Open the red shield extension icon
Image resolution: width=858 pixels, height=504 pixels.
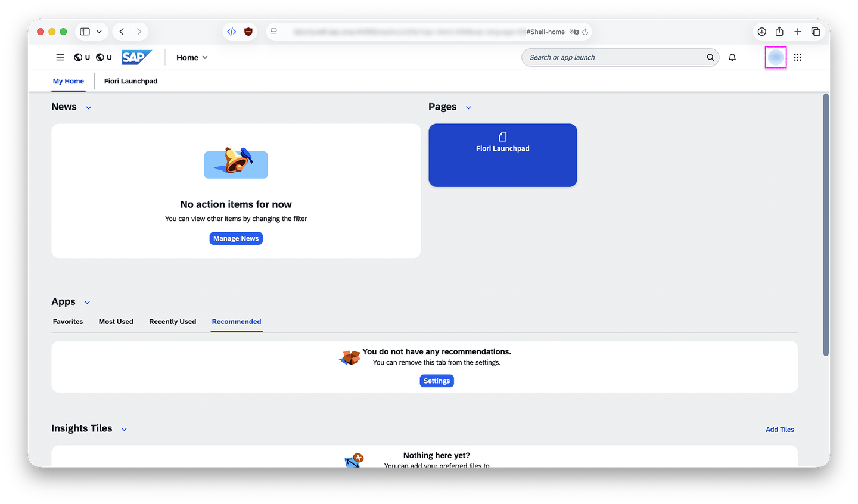click(248, 32)
